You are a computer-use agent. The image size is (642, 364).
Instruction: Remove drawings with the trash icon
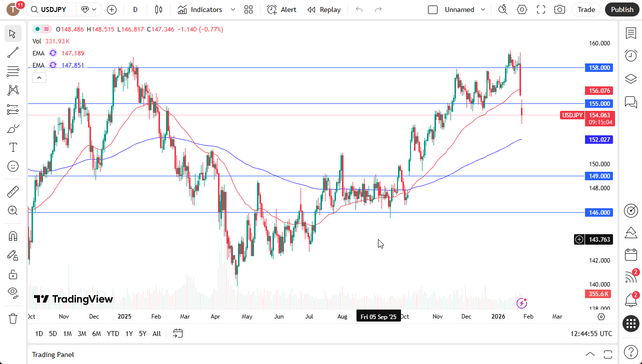point(13,318)
